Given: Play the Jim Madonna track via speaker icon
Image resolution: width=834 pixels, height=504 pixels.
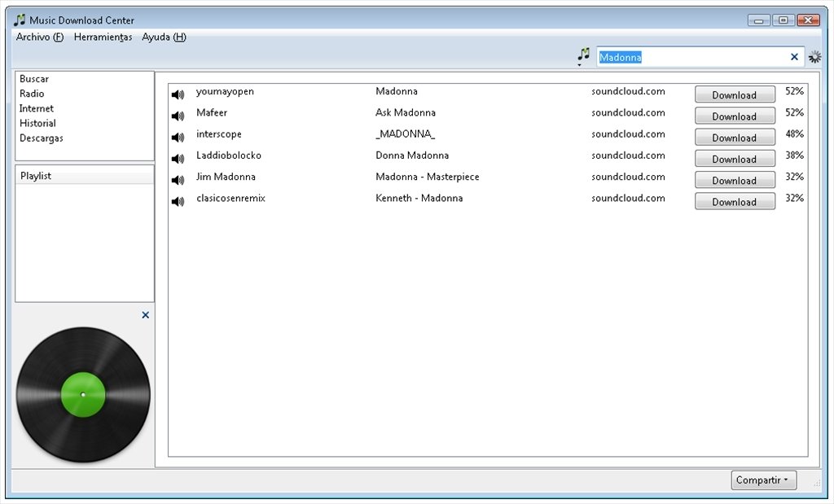Looking at the screenshot, I should pos(178,180).
